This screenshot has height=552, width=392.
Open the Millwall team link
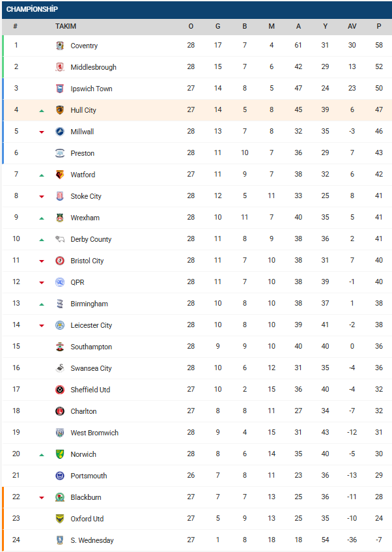[82, 132]
